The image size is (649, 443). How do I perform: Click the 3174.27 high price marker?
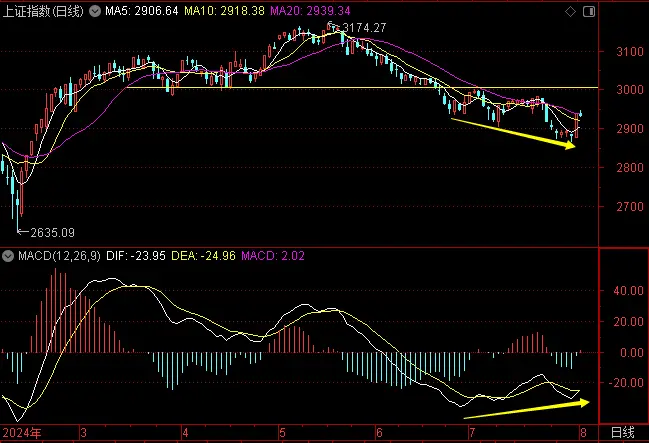coord(360,28)
